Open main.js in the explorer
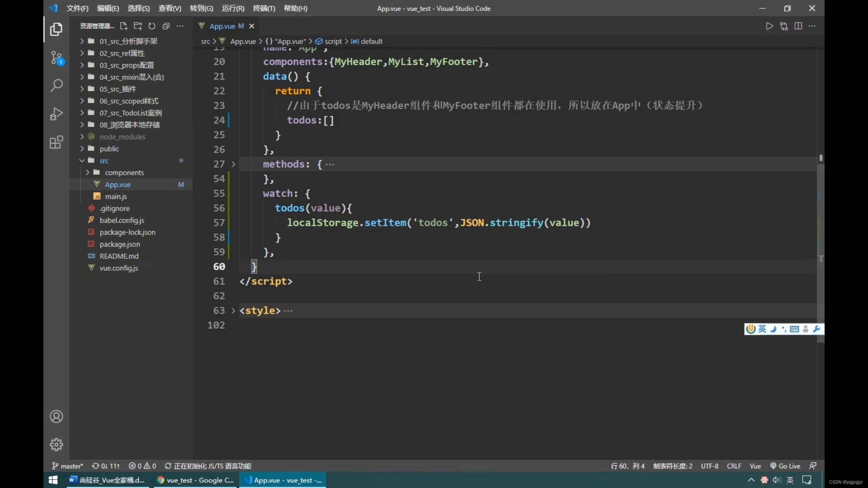 [x=131, y=197]
